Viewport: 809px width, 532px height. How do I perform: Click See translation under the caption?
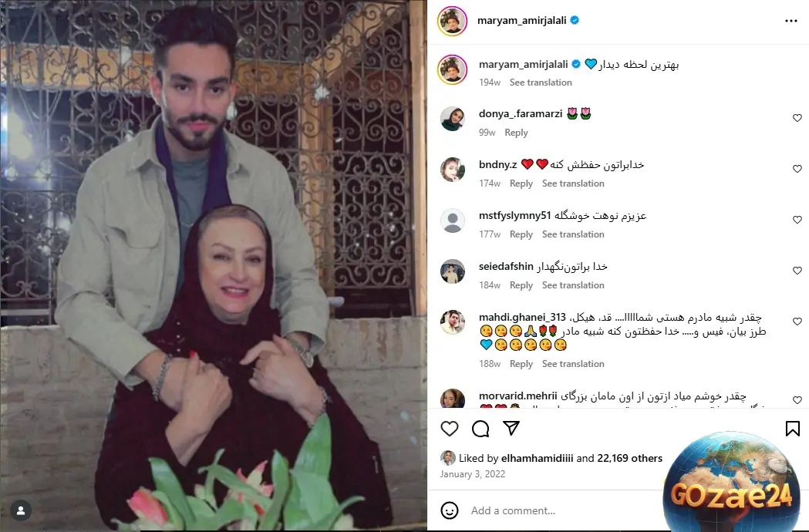(x=541, y=82)
